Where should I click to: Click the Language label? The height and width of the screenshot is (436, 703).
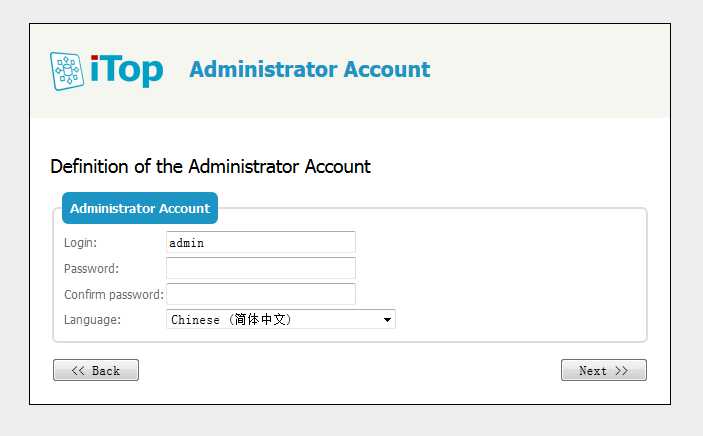[x=92, y=320]
